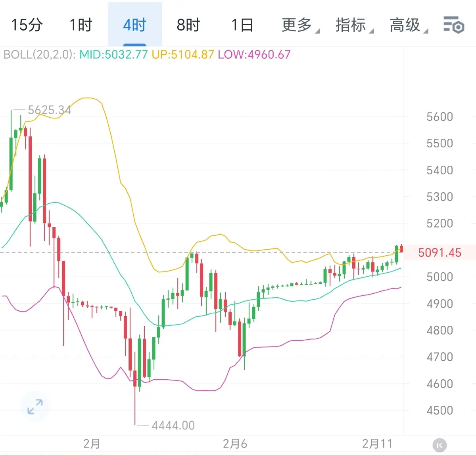Click the 2月 date axis label
The width and height of the screenshot is (476, 455).
pyautogui.click(x=92, y=444)
